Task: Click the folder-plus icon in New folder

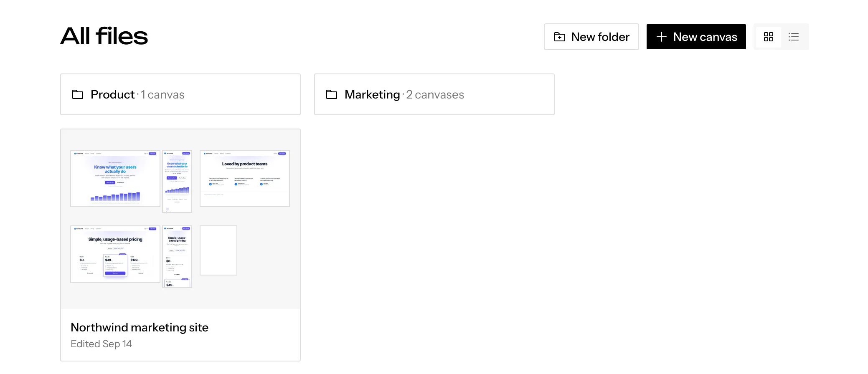Action: tap(560, 37)
